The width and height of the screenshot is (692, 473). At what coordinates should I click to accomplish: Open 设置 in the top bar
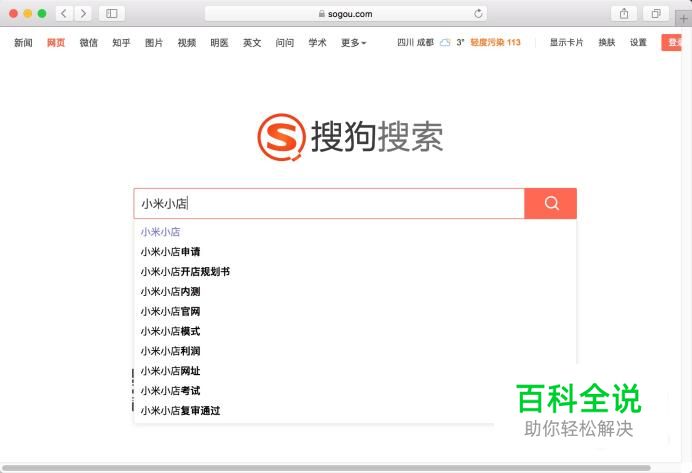pyautogui.click(x=638, y=42)
